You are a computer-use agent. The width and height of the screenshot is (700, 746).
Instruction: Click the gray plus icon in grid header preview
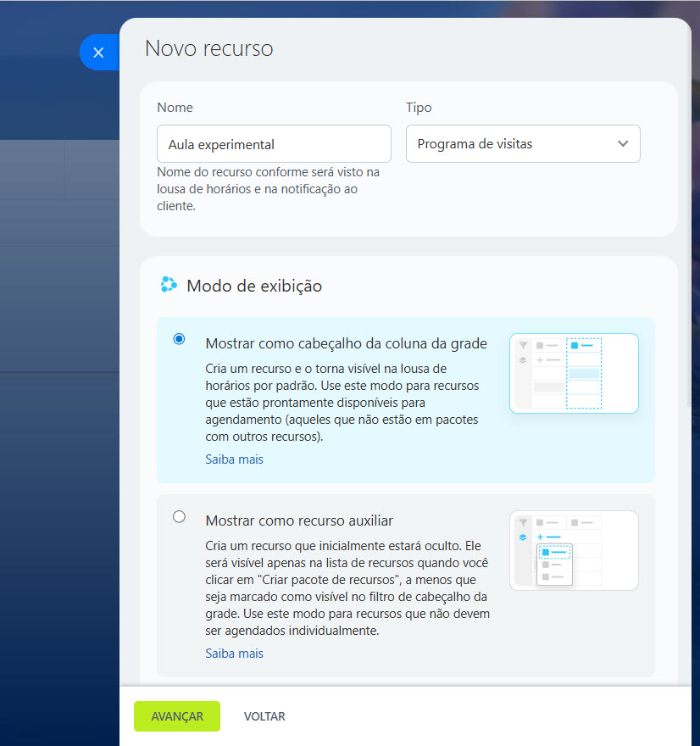click(540, 359)
